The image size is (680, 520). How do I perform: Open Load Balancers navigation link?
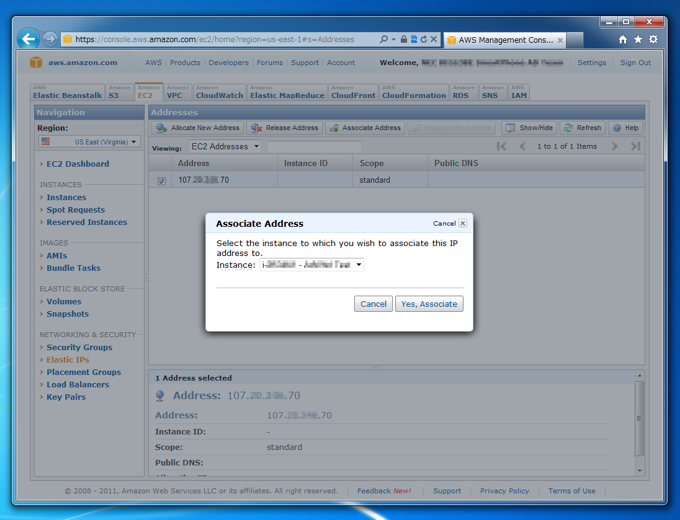pos(78,385)
